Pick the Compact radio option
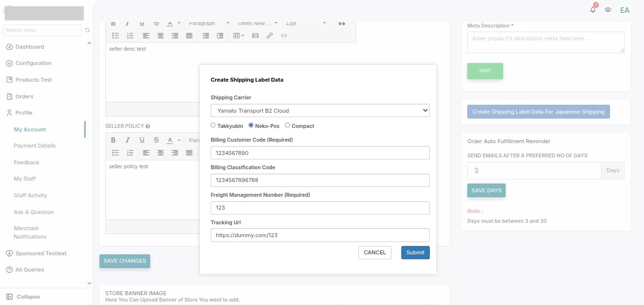644x305 pixels. click(288, 125)
